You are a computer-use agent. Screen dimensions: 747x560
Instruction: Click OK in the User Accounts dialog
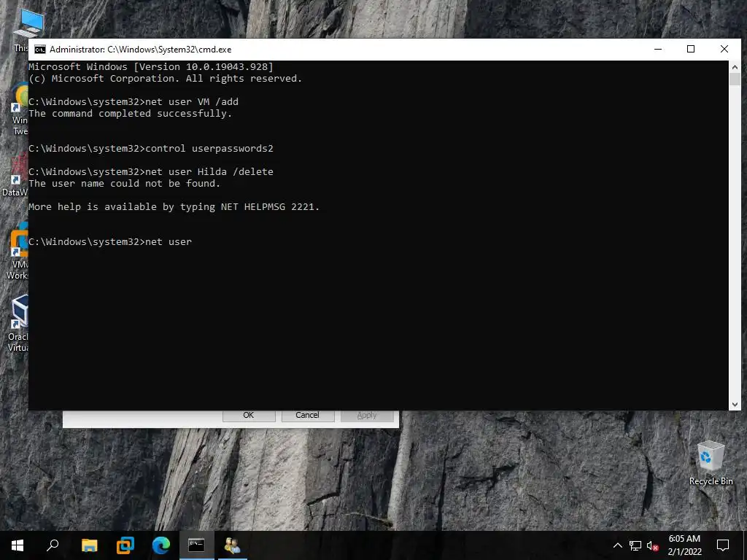249,415
